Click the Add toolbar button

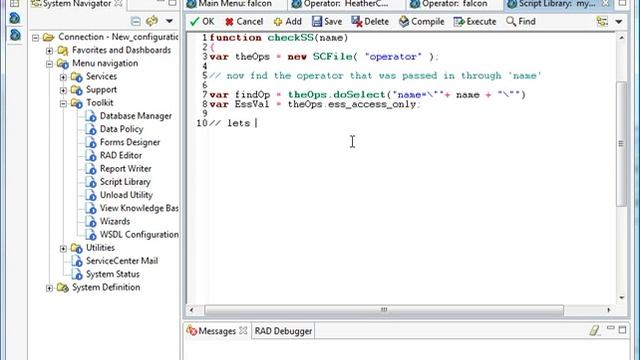[x=288, y=21]
